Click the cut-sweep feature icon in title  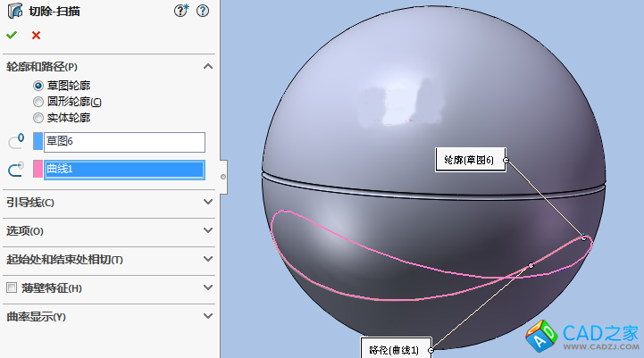pos(12,12)
